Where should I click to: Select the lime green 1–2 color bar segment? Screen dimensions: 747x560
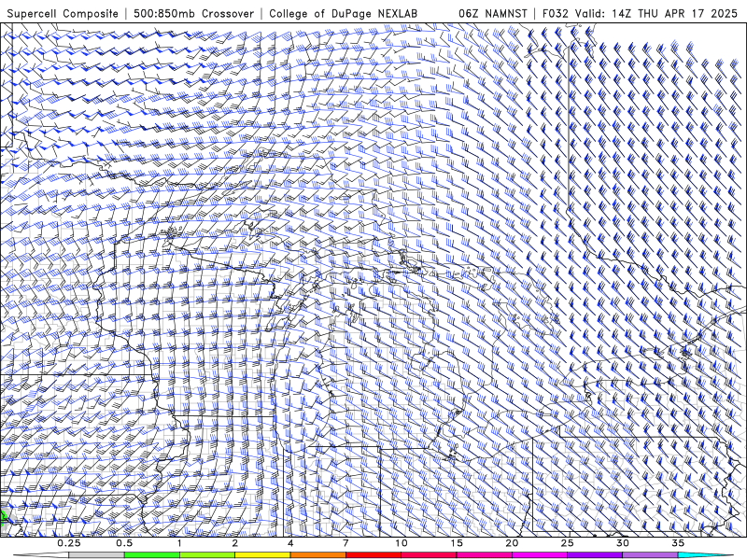pos(207,555)
